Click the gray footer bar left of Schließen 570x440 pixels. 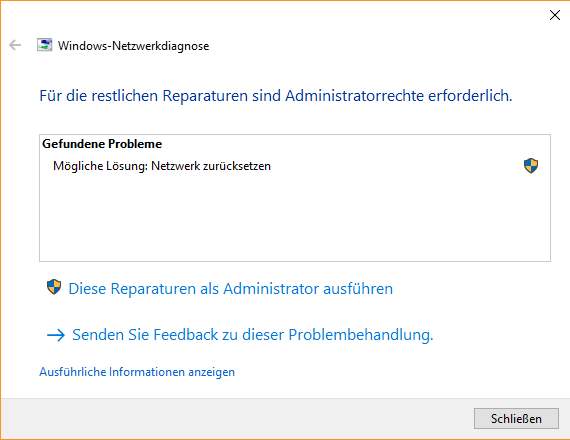tap(236, 419)
